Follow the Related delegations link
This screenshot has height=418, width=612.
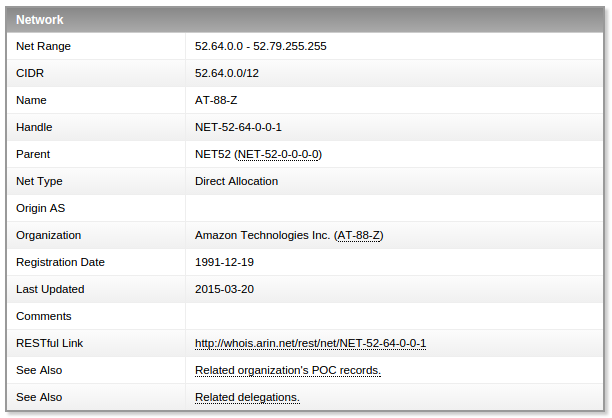click(247, 398)
